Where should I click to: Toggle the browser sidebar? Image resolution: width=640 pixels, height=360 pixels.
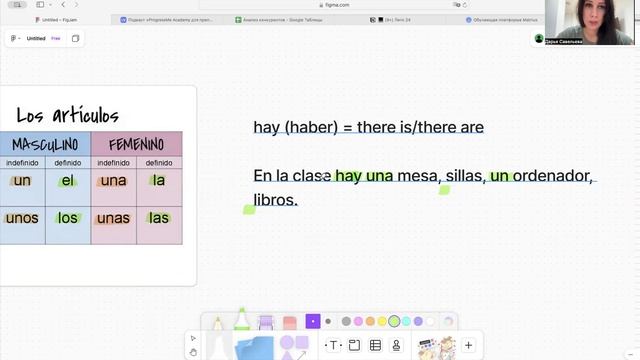pos(40,4)
